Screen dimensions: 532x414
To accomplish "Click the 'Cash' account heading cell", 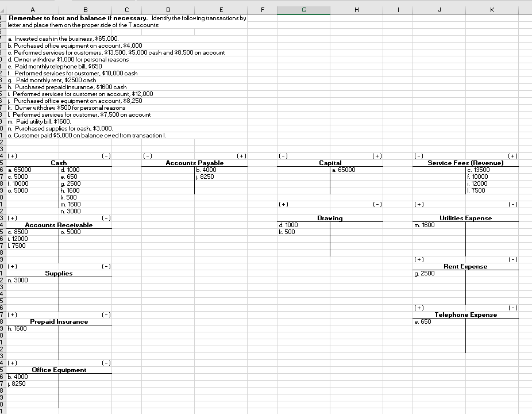I will click(59, 163).
